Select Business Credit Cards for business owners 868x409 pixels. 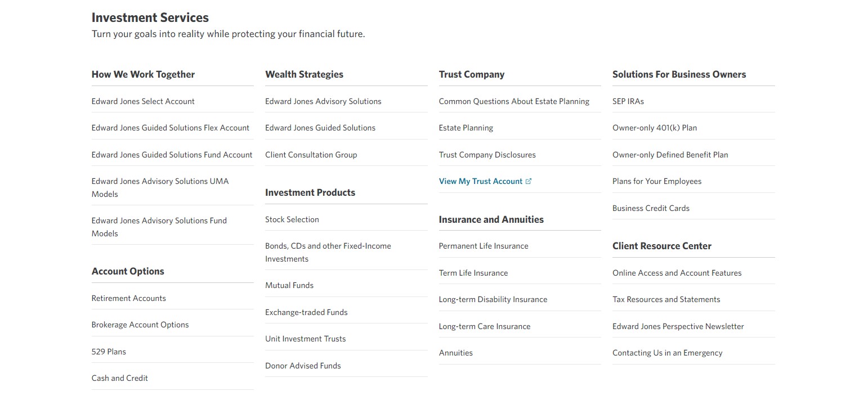651,208
